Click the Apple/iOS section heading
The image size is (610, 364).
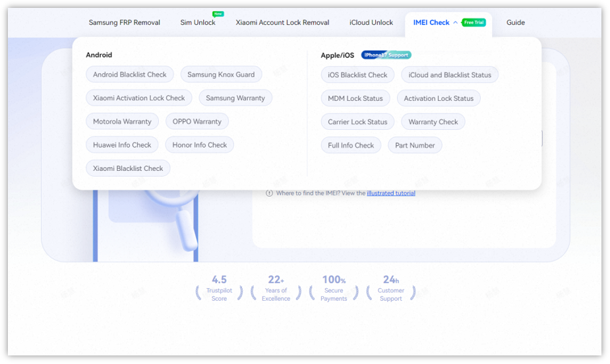337,55
